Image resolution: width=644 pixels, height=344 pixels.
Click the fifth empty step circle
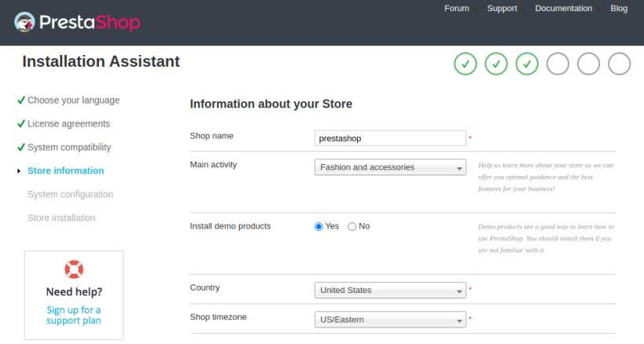[x=588, y=64]
